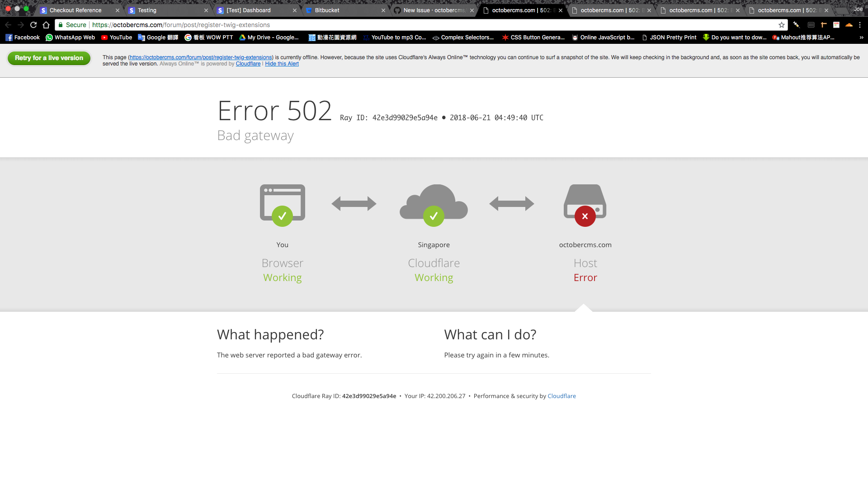Switch to the Bitbucket tab
This screenshot has height=488, width=868.
(x=327, y=10)
